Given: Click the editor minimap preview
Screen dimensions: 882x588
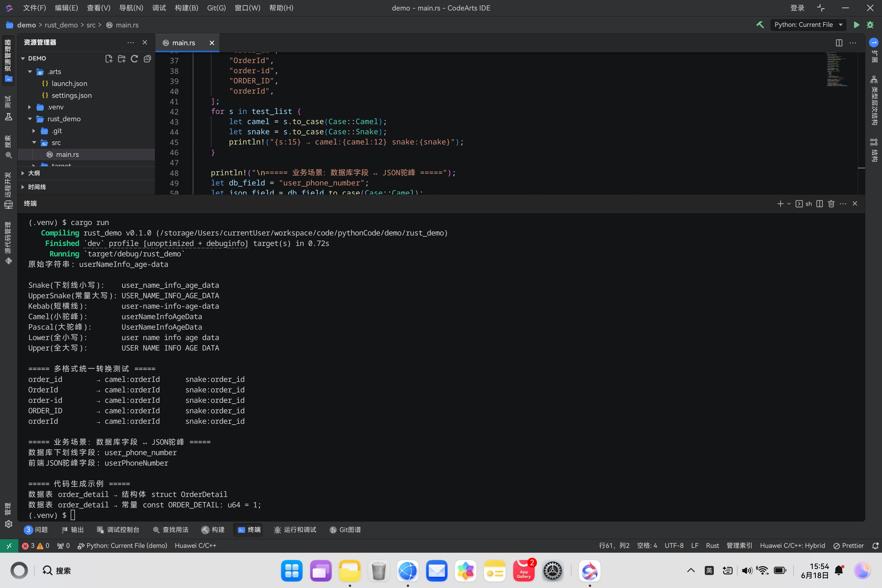Looking at the screenshot, I should point(836,70).
